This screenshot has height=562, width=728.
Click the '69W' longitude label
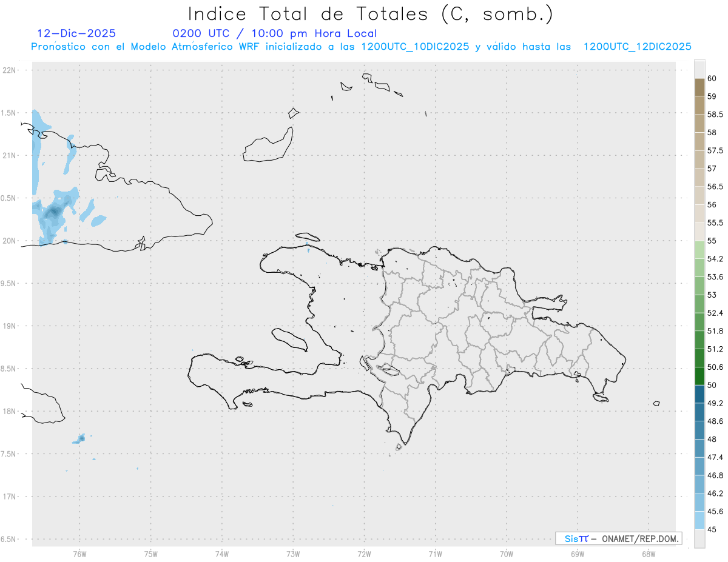click(x=578, y=554)
